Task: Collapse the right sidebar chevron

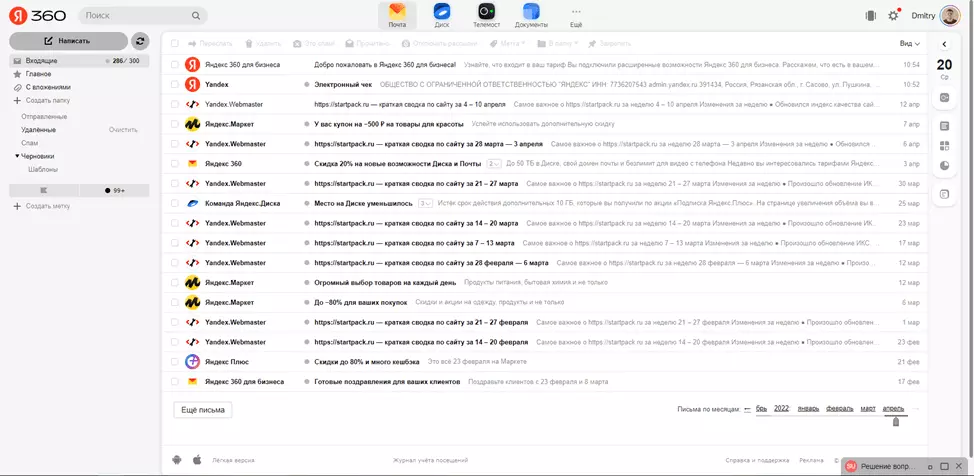Action: 944,44
